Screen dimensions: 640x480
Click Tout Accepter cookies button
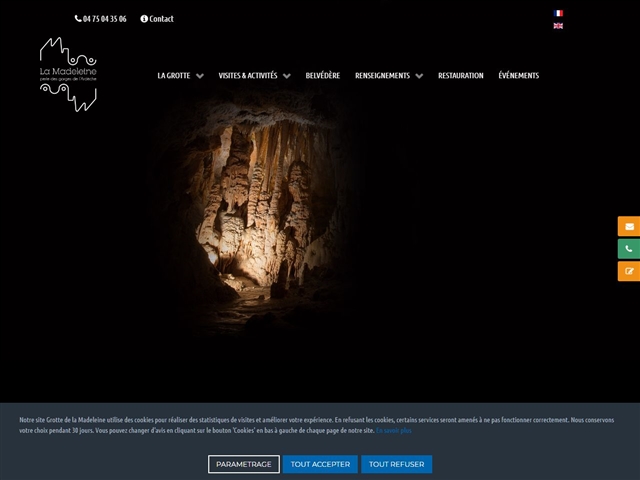coord(320,464)
